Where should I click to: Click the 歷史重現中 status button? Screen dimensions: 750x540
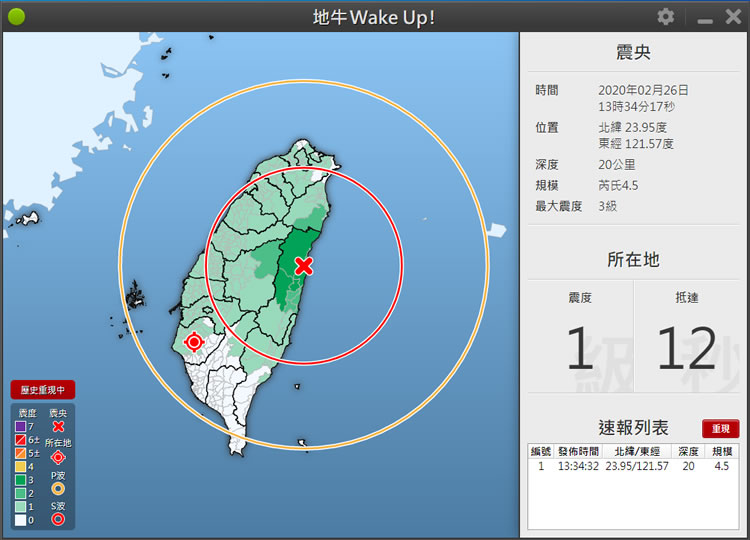(x=43, y=390)
